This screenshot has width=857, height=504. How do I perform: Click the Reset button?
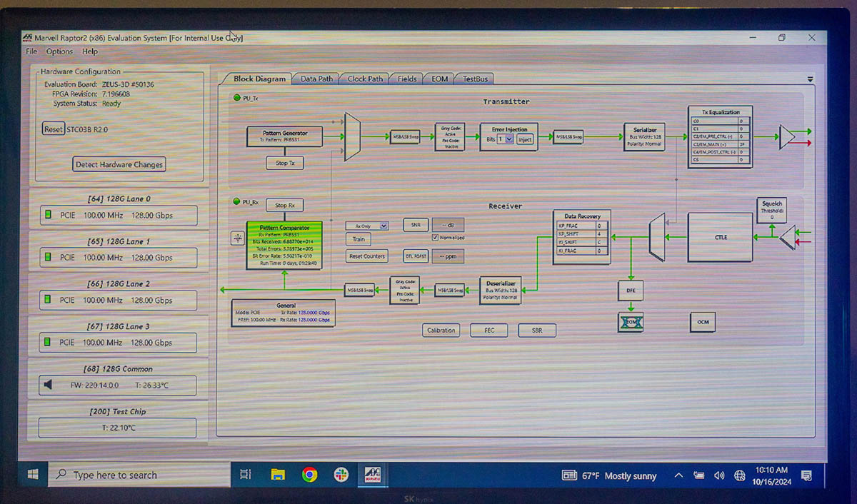[54, 129]
